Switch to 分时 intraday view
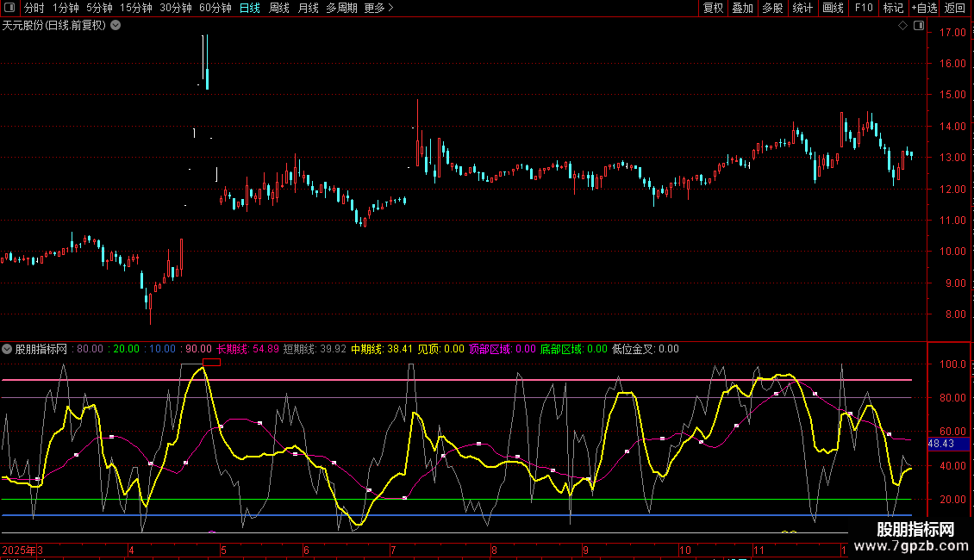Screen dimensions: 974x560 click(x=34, y=8)
